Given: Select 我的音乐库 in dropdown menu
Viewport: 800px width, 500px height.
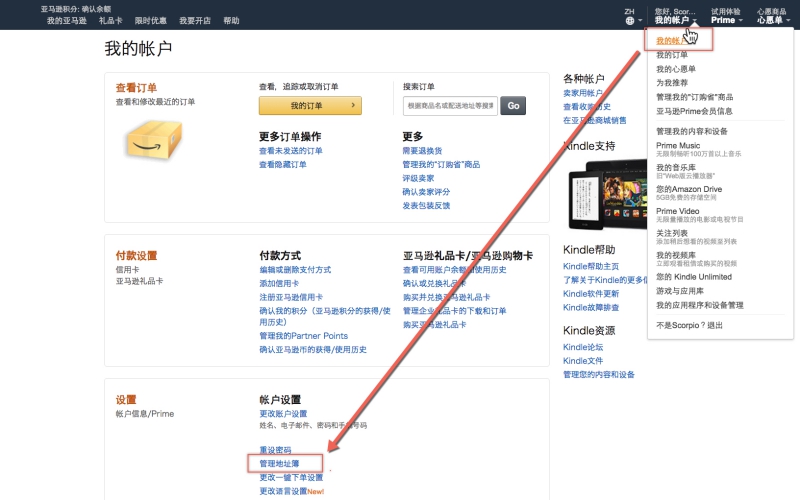Looking at the screenshot, I should point(676,167).
